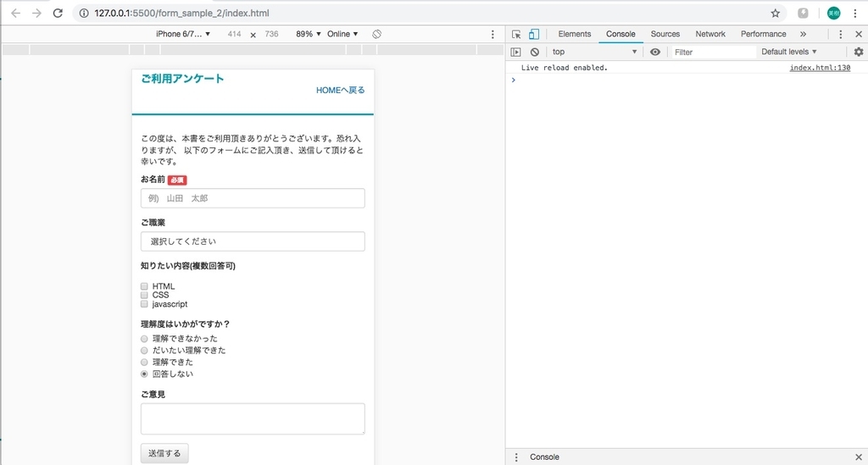Screen dimensions: 868x465
Task: Create a live expression with eye icon
Action: 655,52
